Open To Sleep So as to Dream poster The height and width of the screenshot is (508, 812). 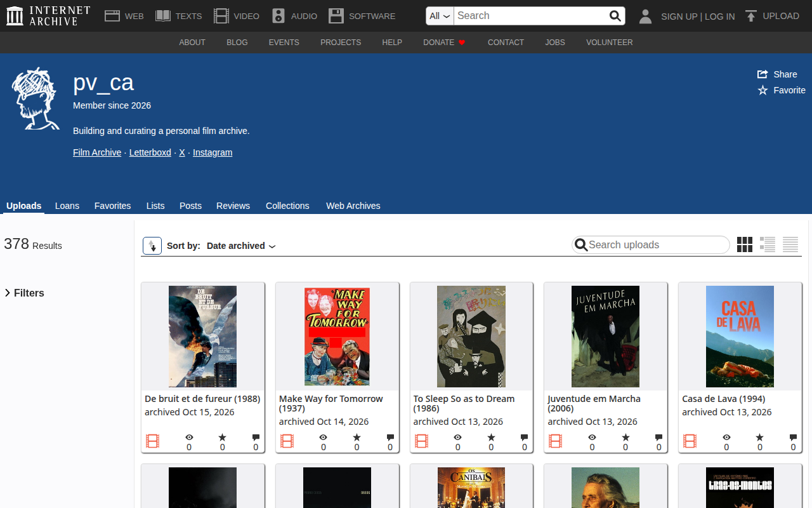471,337
